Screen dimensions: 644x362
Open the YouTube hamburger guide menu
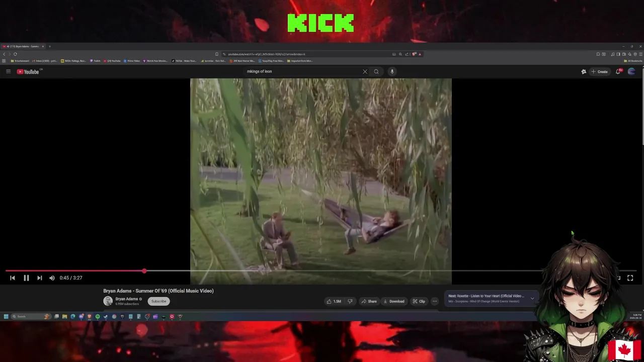(x=8, y=71)
